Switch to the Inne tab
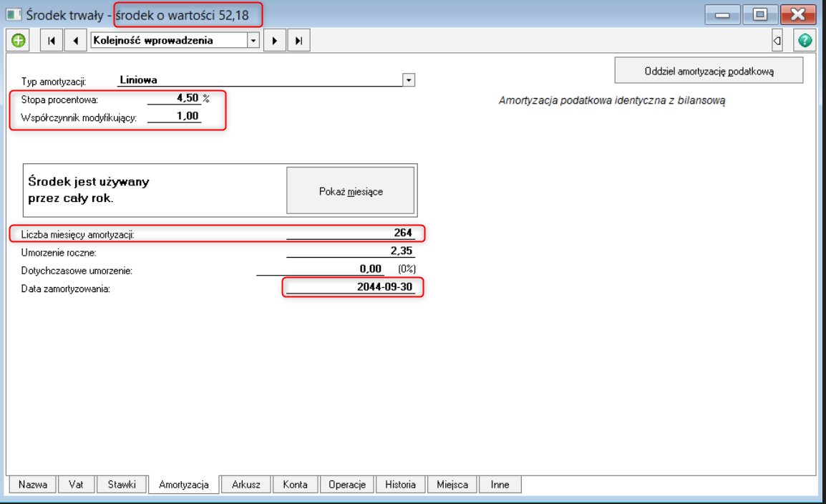 [x=500, y=485]
